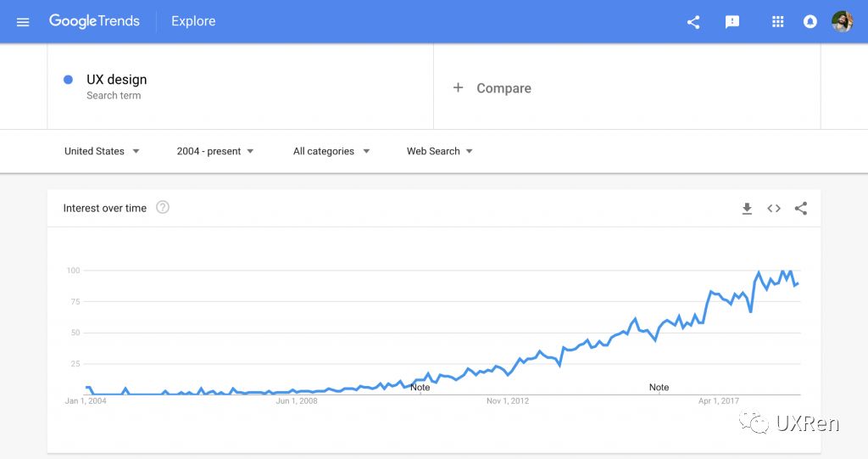Viewport: 868px width, 459px height.
Task: Expand the All categories dropdown
Action: coord(331,151)
